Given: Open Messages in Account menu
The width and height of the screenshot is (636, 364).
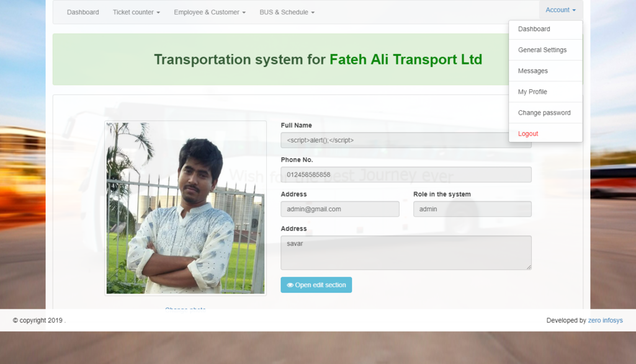Looking at the screenshot, I should click(532, 71).
